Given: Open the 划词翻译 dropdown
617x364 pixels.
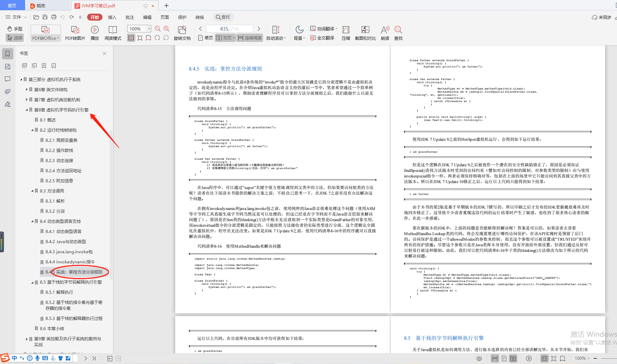Looking at the screenshot, I should coord(324,29).
